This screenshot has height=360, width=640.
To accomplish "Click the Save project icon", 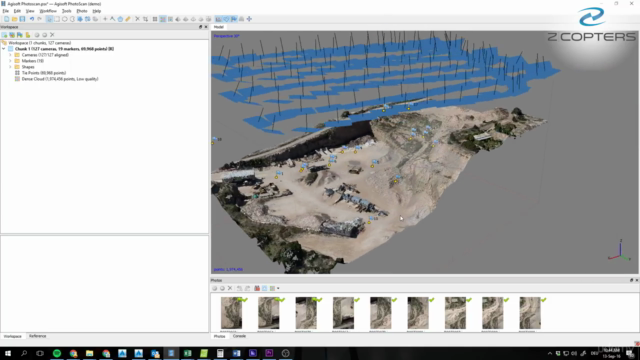I will coord(22,19).
